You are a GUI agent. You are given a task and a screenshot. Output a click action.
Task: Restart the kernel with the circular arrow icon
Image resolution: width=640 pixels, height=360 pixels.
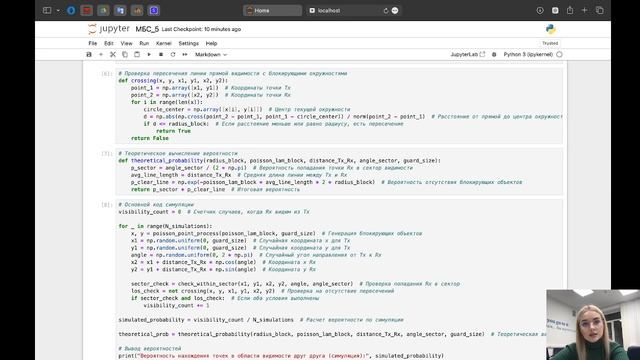pyautogui.click(x=173, y=54)
